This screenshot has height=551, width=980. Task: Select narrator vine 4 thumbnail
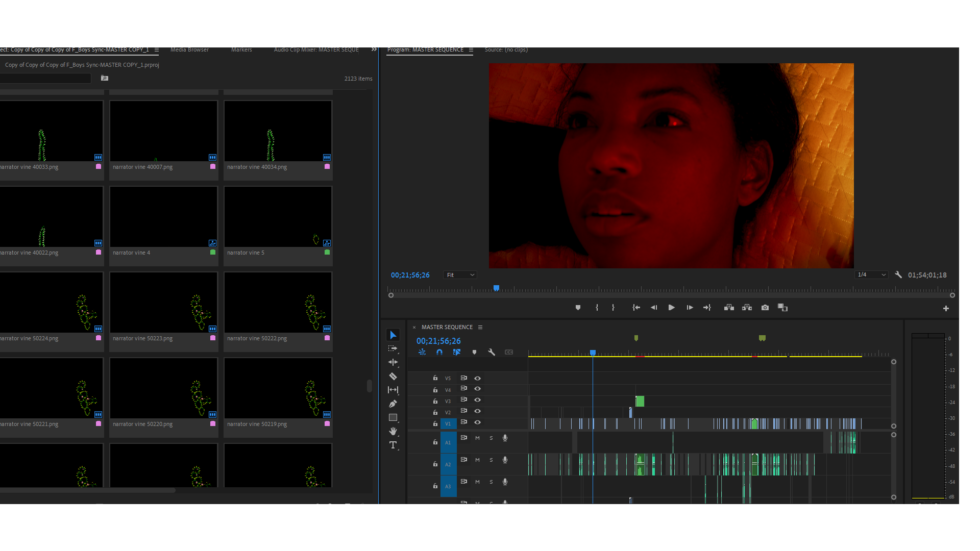point(163,217)
